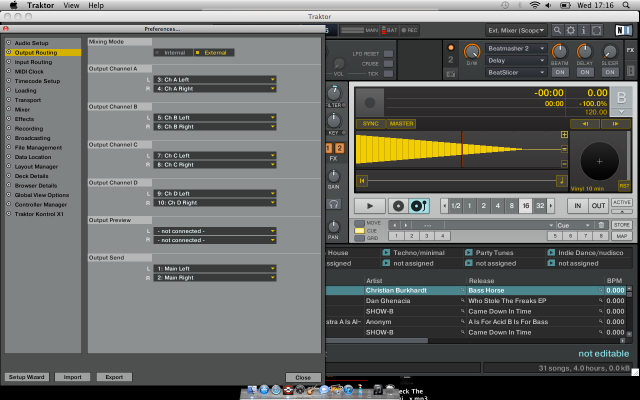
Task: Open Finder in the Dock
Action: [252, 390]
